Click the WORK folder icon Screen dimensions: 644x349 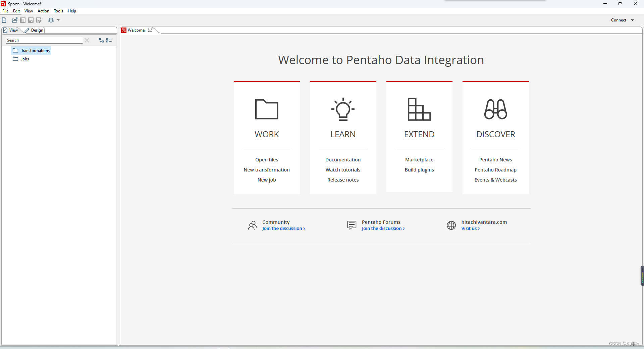coord(267,109)
